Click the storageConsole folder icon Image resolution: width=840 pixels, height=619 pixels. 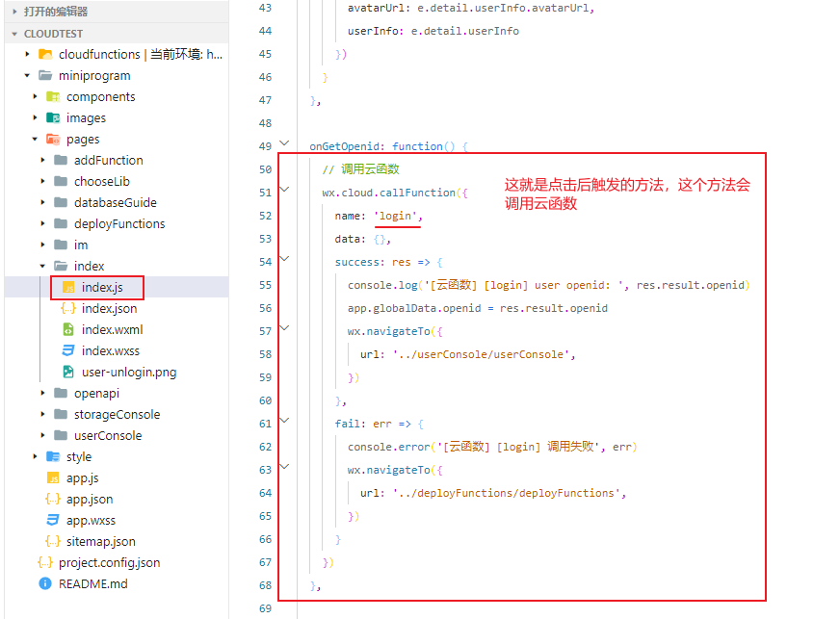[61, 415]
